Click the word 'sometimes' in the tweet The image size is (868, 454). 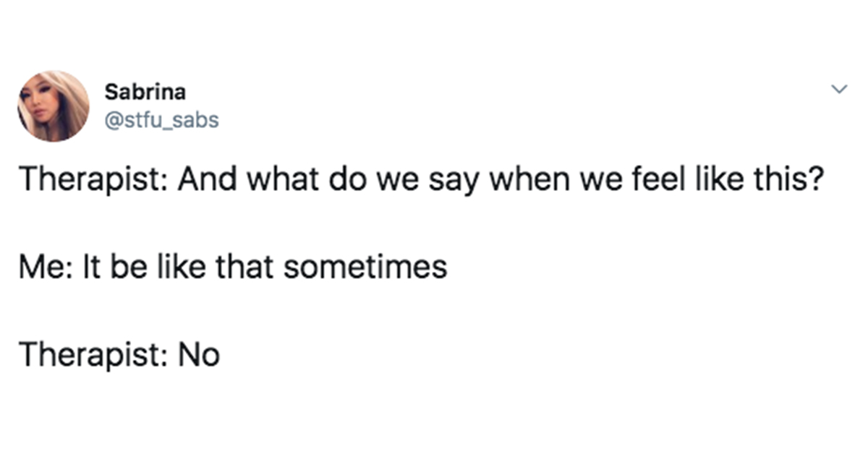(365, 268)
